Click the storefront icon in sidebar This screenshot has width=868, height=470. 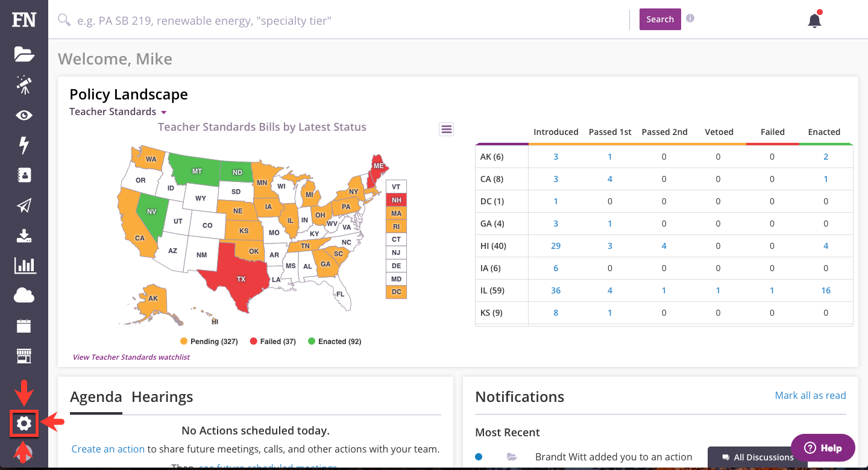[24, 356]
